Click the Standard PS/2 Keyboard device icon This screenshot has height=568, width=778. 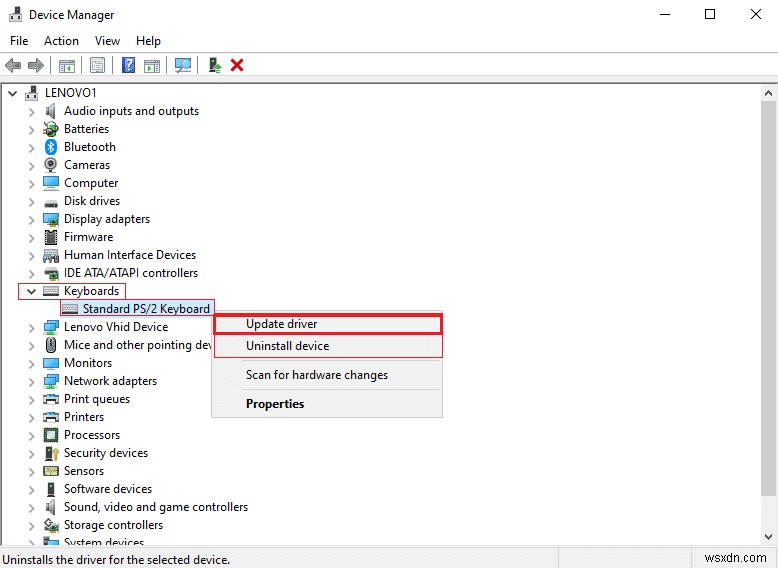[70, 309]
